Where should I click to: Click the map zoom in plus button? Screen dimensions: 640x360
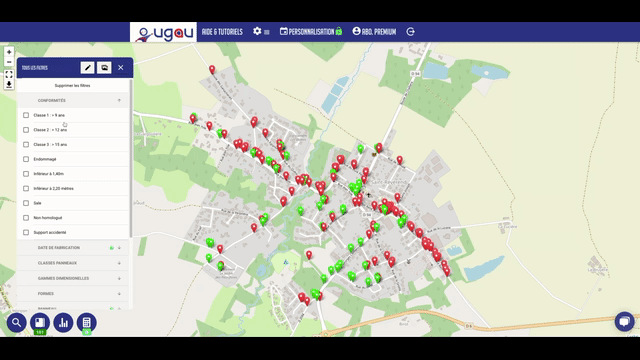click(9, 52)
